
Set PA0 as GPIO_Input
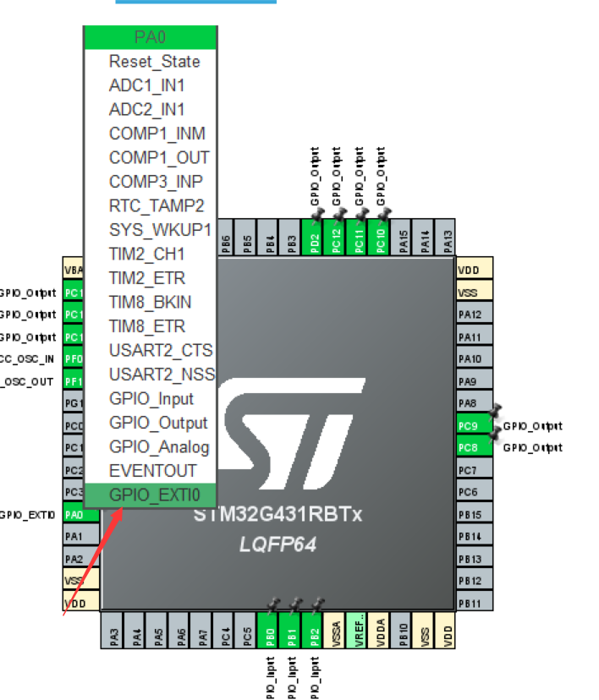tap(150, 399)
